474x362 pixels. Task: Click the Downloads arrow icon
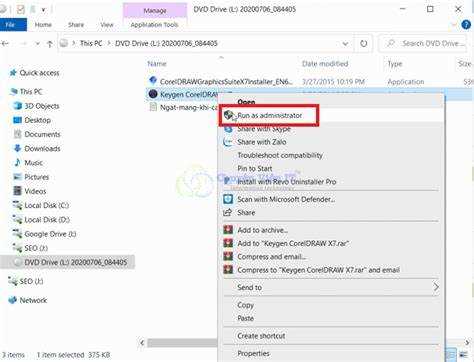click(x=17, y=148)
